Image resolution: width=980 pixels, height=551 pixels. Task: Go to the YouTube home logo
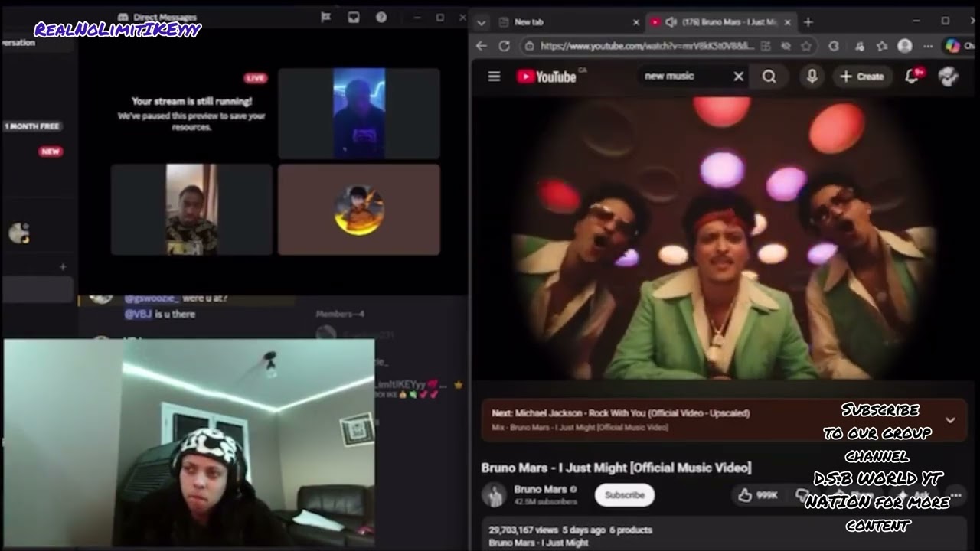pyautogui.click(x=547, y=77)
